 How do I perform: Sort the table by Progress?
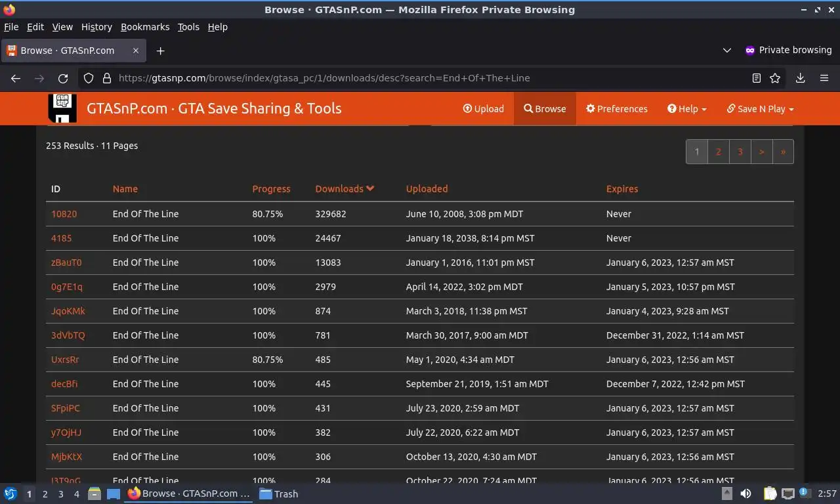[271, 189]
